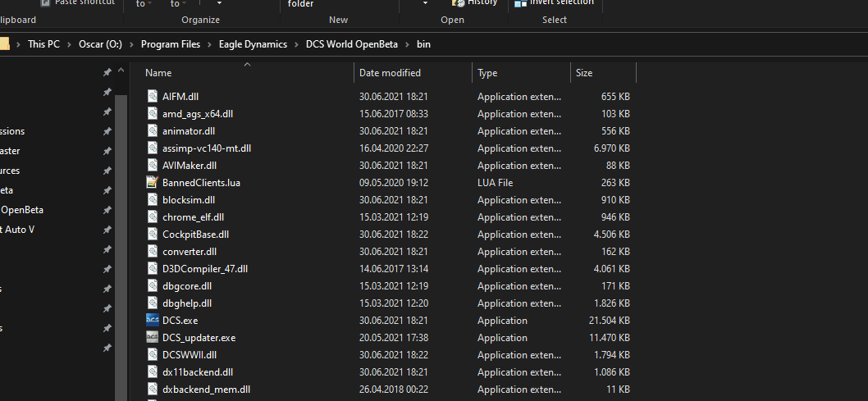Click the 6.970 KB size value
868x401 pixels.
tap(612, 148)
